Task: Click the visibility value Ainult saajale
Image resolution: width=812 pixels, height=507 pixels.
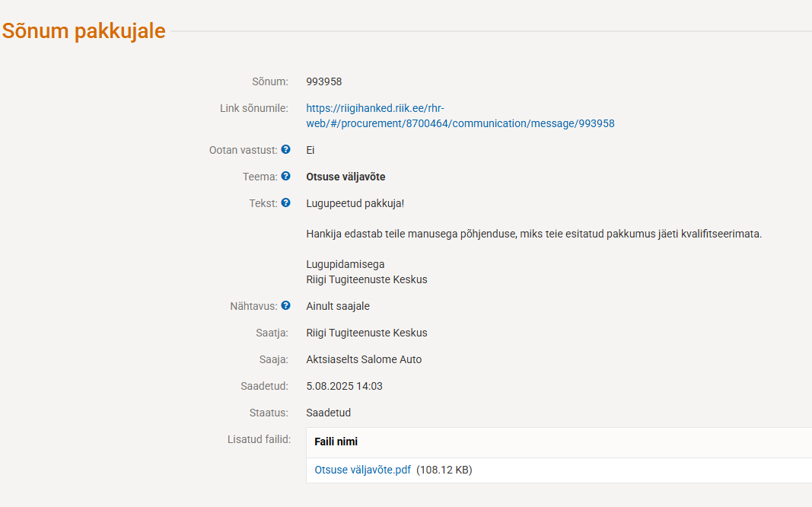Action: click(x=338, y=306)
